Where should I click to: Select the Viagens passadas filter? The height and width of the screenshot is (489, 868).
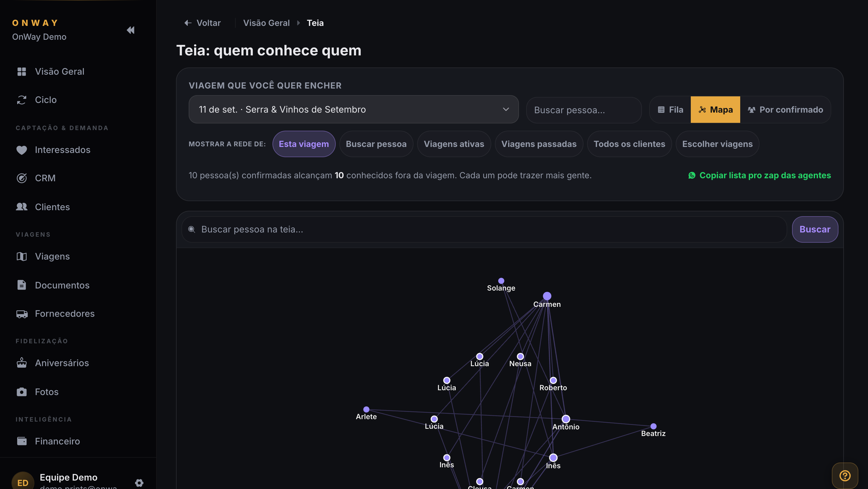point(539,144)
